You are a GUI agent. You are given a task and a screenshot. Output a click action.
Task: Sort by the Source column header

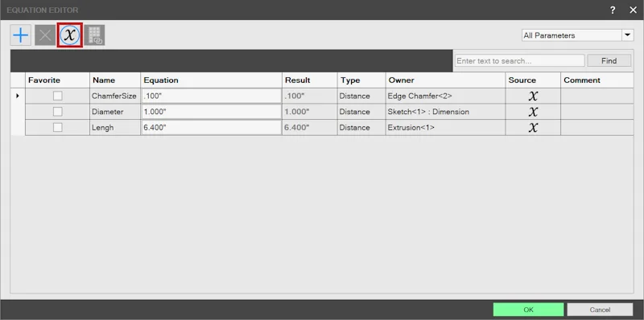(x=533, y=80)
